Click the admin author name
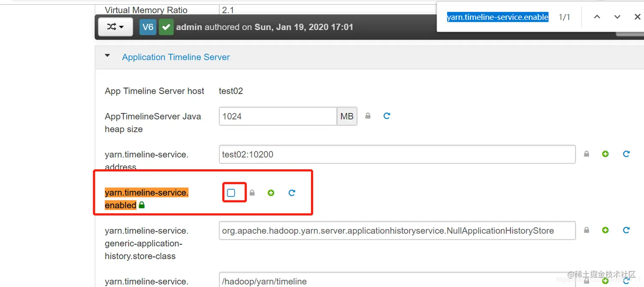The width and height of the screenshot is (644, 287). (189, 27)
